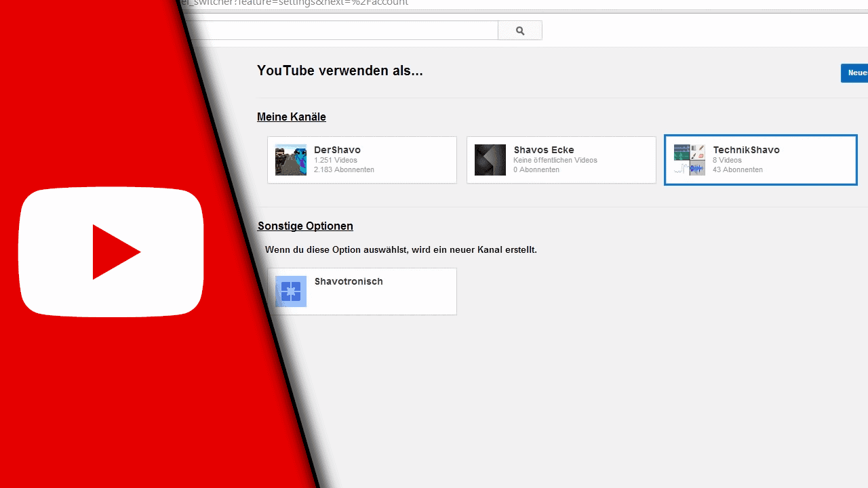Click 'Keine öffentlichen Videos' text
The image size is (868, 488).
pyautogui.click(x=555, y=161)
